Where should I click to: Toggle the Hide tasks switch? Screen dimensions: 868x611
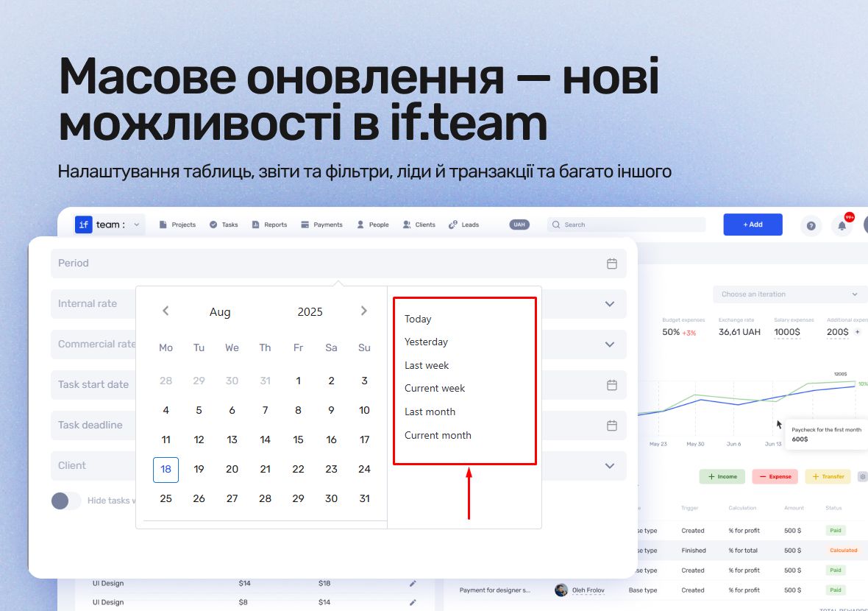pos(66,501)
